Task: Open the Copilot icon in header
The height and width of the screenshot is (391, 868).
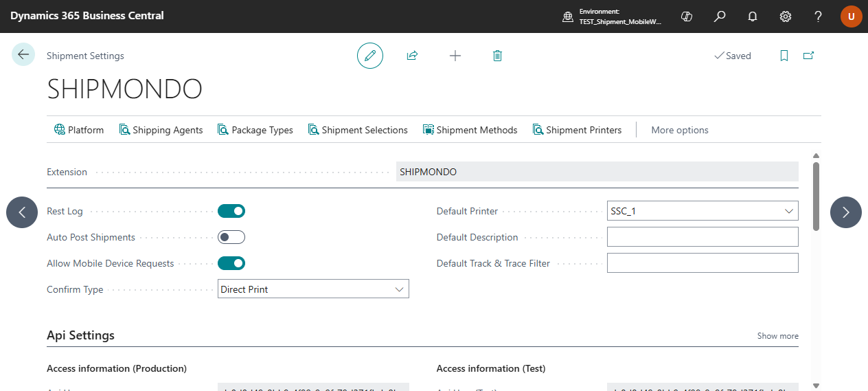Action: pyautogui.click(x=686, y=16)
